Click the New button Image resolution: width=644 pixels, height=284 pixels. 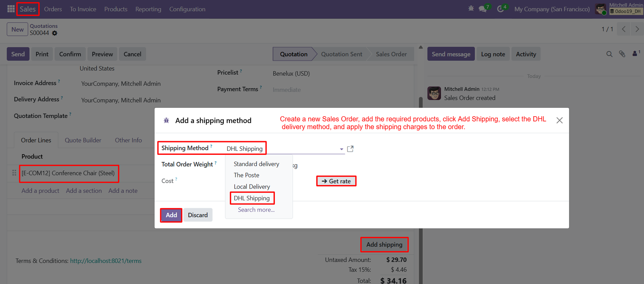[x=17, y=29]
